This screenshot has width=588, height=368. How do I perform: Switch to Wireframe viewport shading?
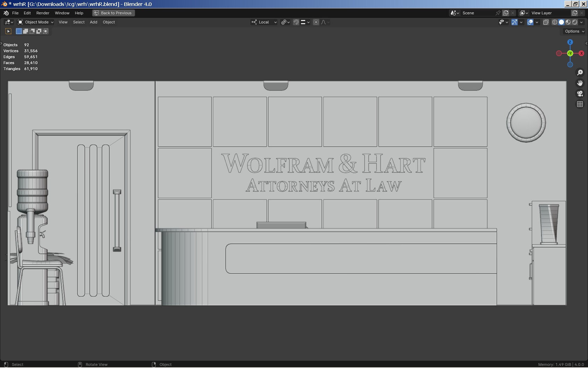[555, 22]
